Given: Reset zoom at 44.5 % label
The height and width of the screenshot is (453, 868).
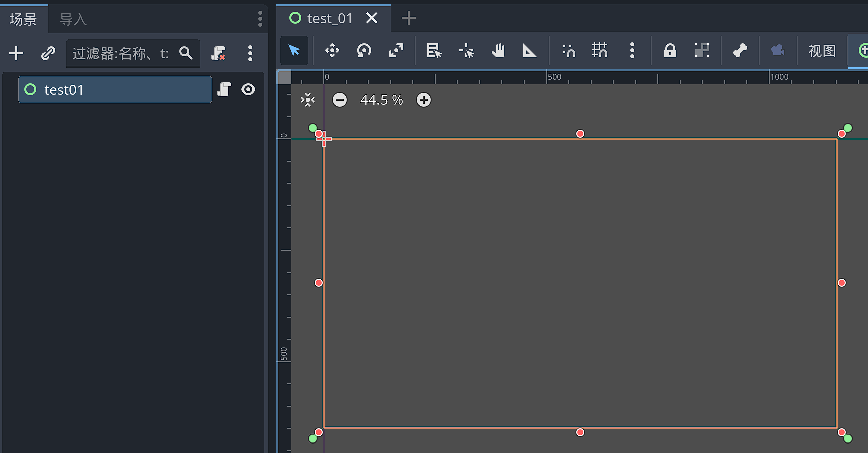Looking at the screenshot, I should (x=382, y=100).
